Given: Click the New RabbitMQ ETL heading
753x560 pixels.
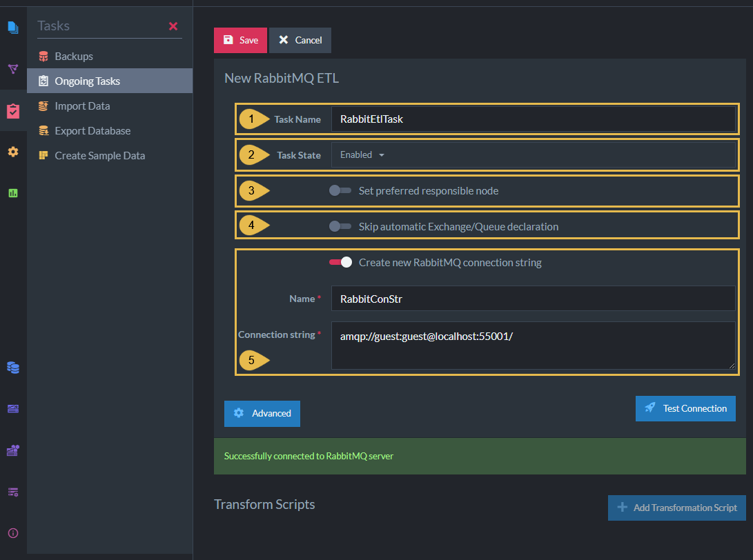Looking at the screenshot, I should [282, 78].
